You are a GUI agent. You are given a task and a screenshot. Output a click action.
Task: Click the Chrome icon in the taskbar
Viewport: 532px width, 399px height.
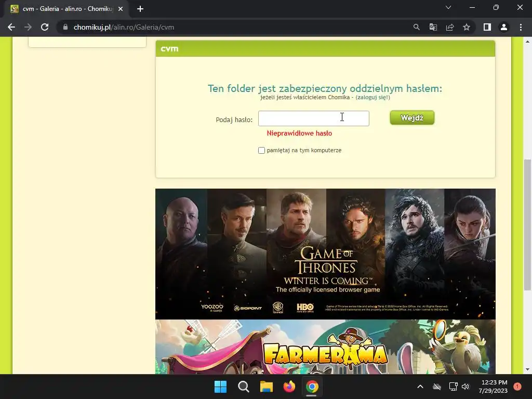click(312, 387)
